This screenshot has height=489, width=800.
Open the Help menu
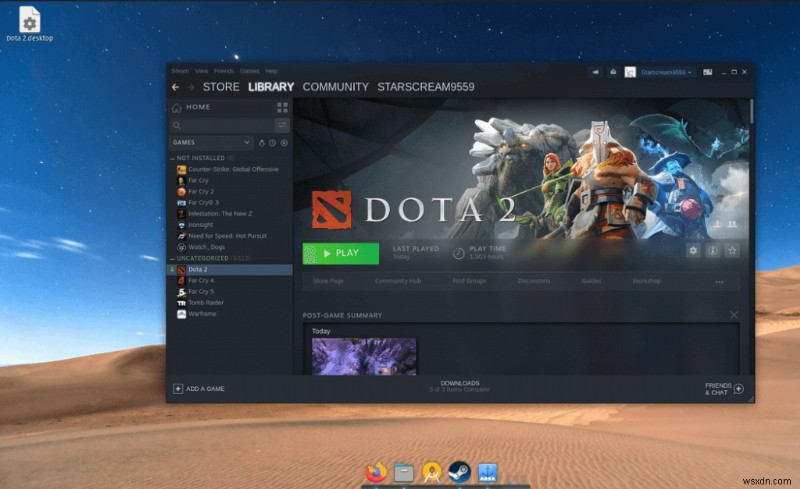point(271,71)
